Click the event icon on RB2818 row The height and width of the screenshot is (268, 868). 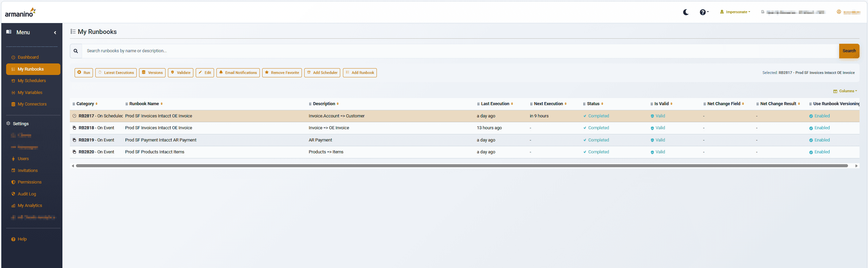74,128
